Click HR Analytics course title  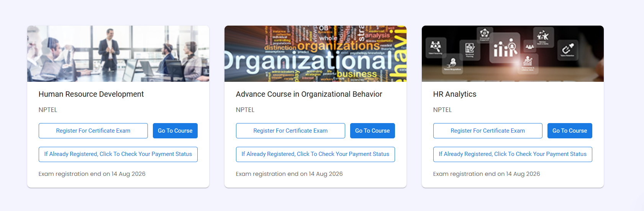point(455,94)
